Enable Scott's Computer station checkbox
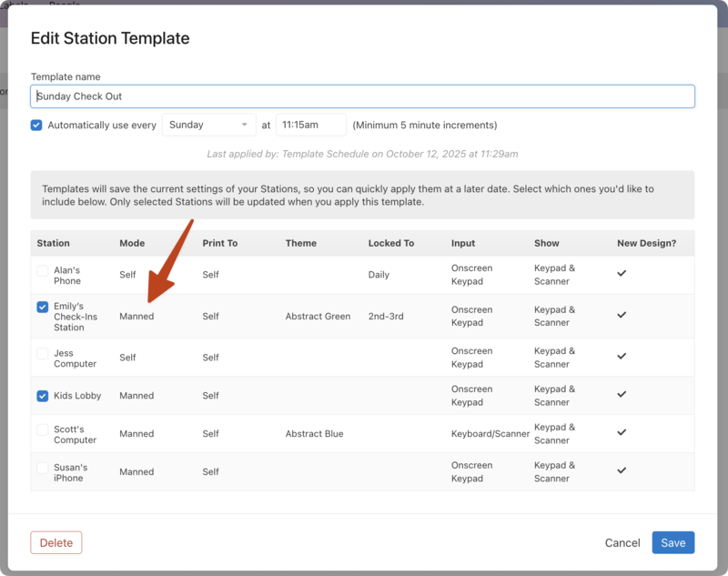 (x=43, y=429)
